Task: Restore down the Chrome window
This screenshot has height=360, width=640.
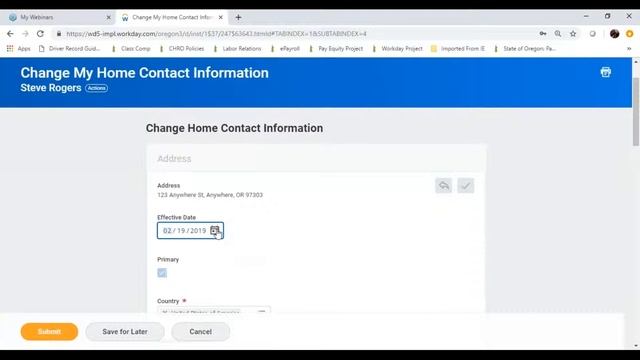Action: [607, 16]
